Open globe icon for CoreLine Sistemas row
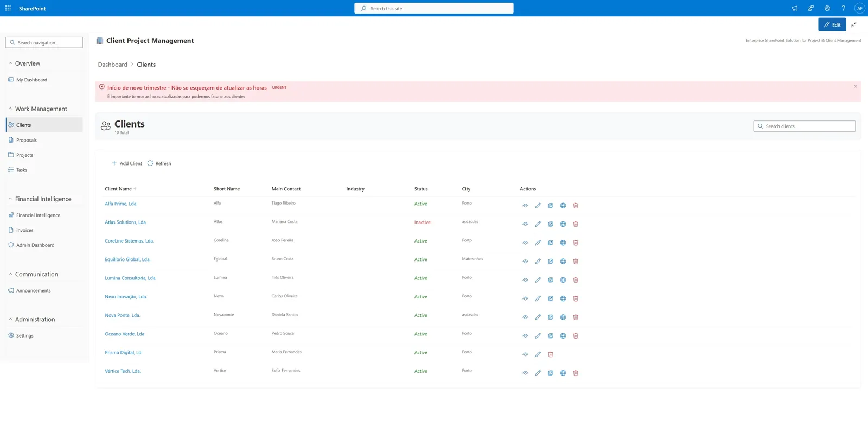The height and width of the screenshot is (445, 868). pos(563,243)
